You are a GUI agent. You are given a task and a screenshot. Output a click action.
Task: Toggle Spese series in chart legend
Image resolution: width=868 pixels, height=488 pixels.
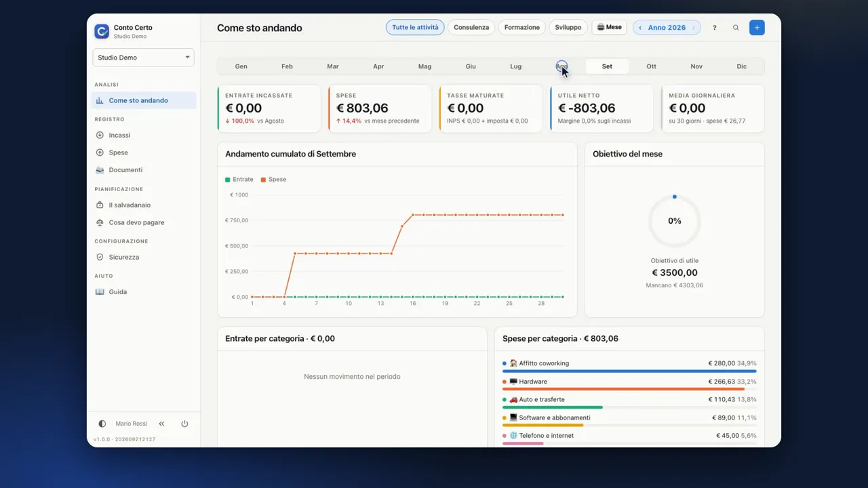[x=273, y=180]
